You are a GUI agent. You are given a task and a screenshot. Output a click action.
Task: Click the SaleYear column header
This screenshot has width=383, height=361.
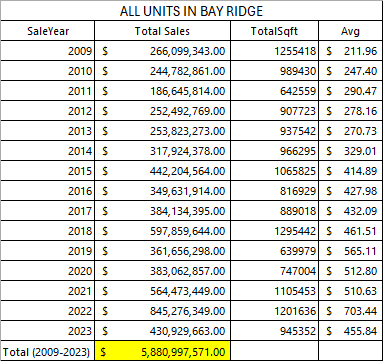tap(48, 31)
